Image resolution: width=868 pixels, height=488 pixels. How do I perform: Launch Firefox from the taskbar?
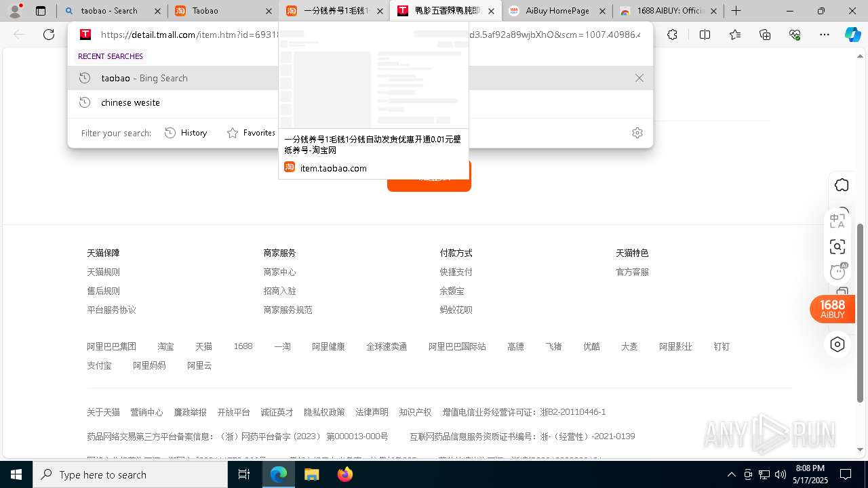point(344,475)
